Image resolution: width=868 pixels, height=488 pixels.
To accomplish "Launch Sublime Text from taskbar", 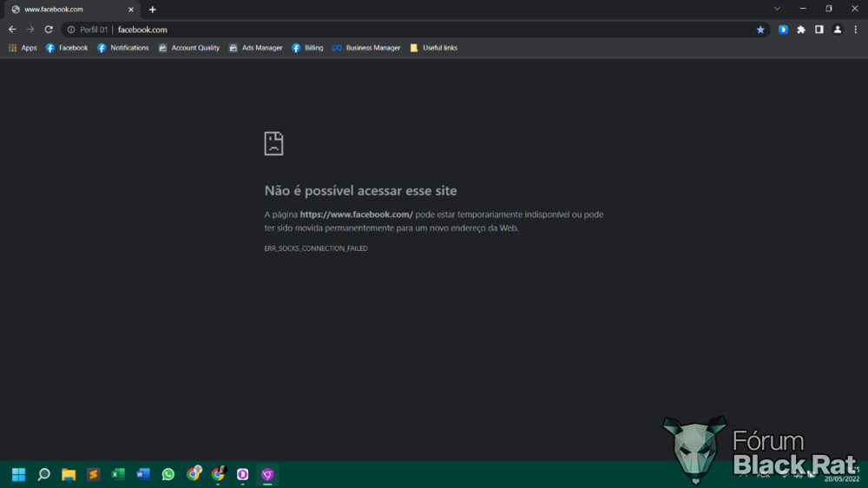I will pos(94,475).
